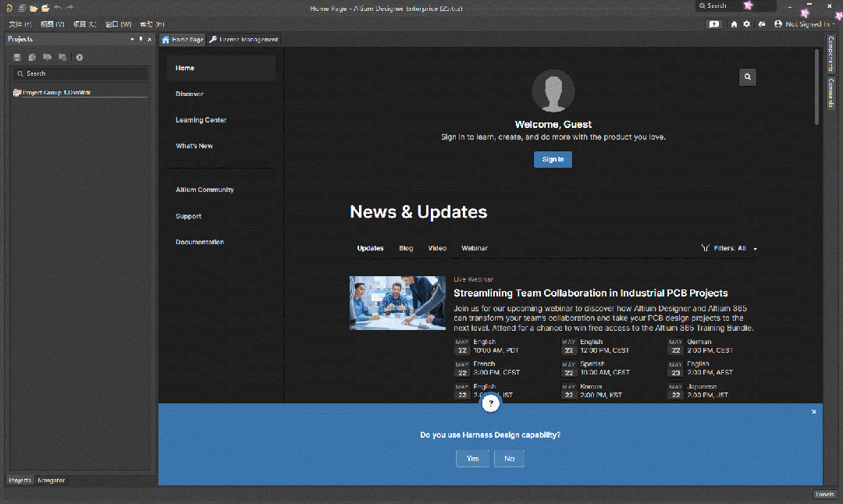Answer Yes to Harness Design question
The height and width of the screenshot is (504, 843).
point(472,458)
